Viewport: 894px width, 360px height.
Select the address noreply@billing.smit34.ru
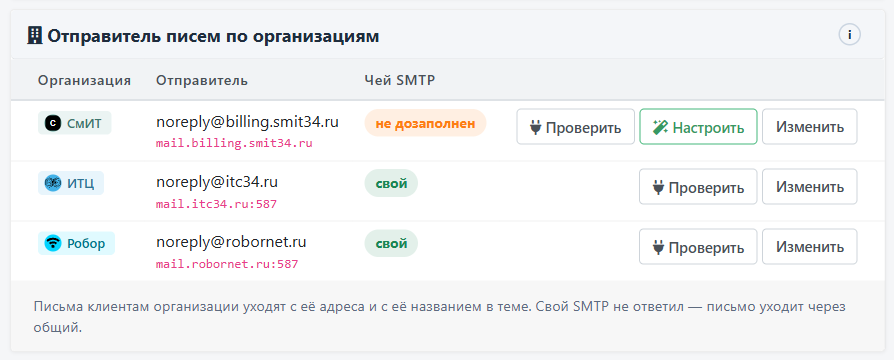[247, 122]
